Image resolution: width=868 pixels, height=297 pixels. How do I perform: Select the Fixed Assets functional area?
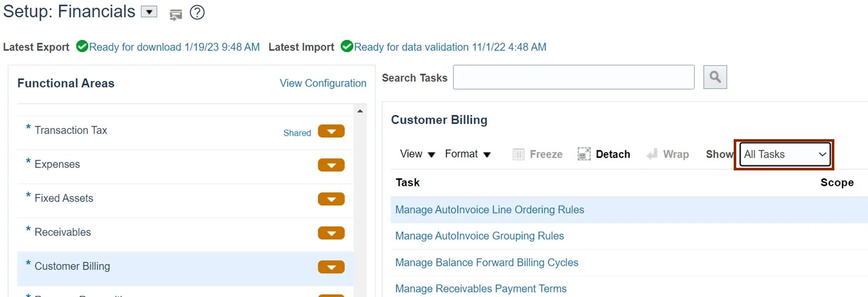[64, 199]
